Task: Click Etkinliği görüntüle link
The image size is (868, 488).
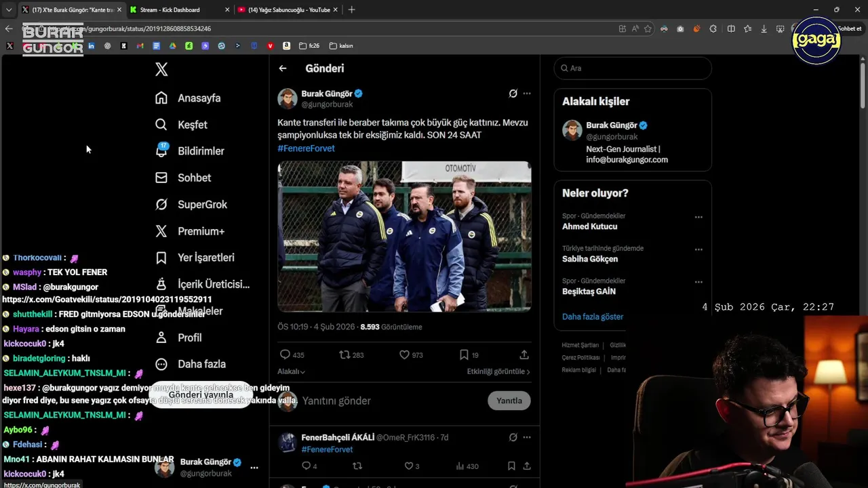Action: click(x=498, y=371)
